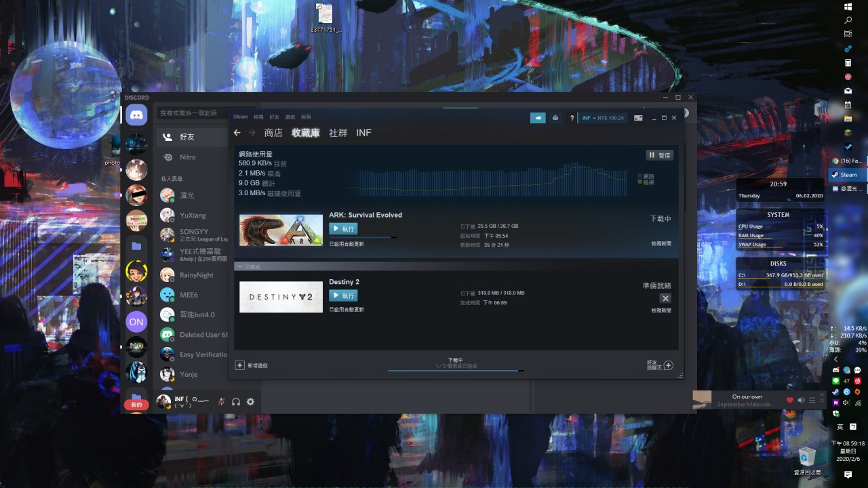Open the purple ON Discord server
The image size is (868, 488).
coord(136,322)
